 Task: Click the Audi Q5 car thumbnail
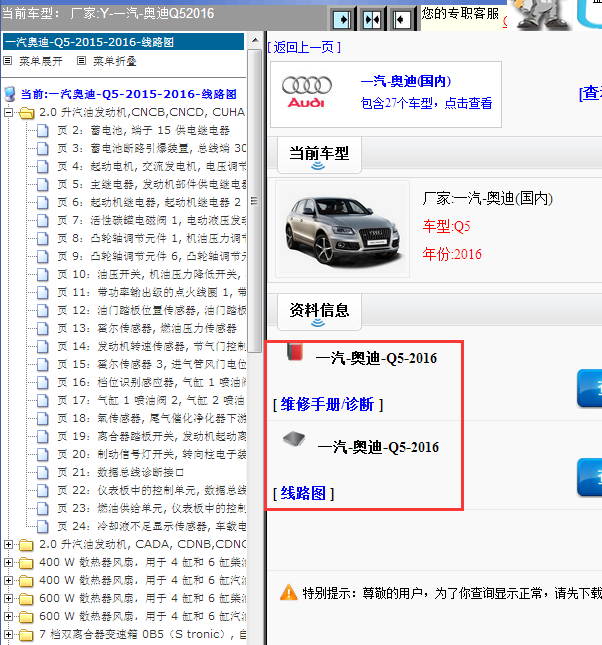pyautogui.click(x=342, y=229)
